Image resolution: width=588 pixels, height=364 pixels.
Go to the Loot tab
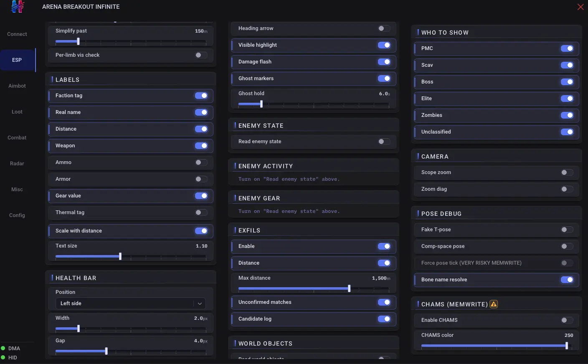(17, 112)
